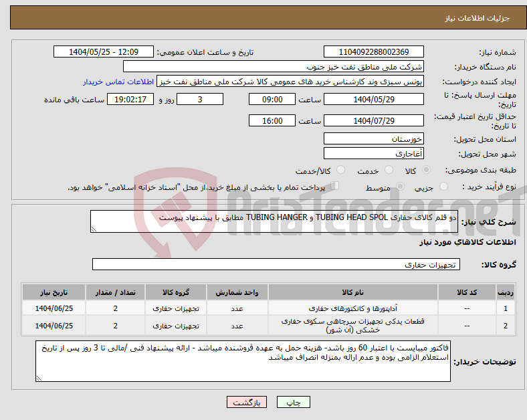Click item name قطعات یدکی تجهیزات سرچاهی

(x=353, y=325)
